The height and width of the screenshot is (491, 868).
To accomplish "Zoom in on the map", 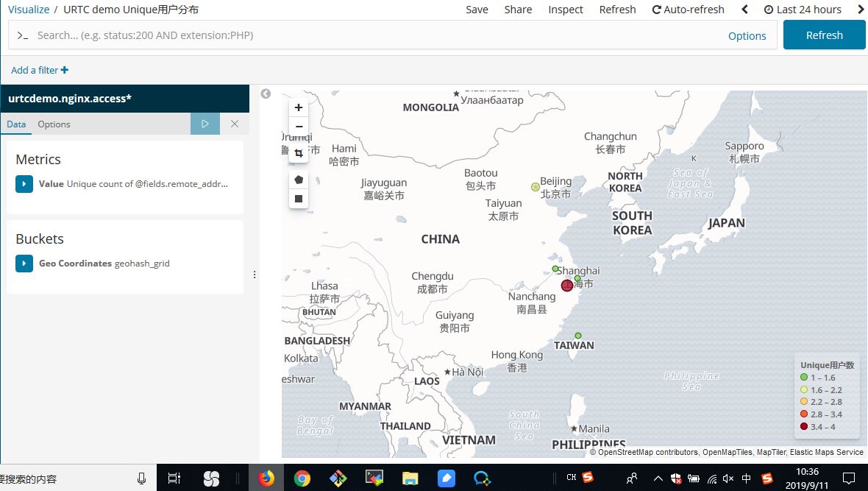I will 299,107.
